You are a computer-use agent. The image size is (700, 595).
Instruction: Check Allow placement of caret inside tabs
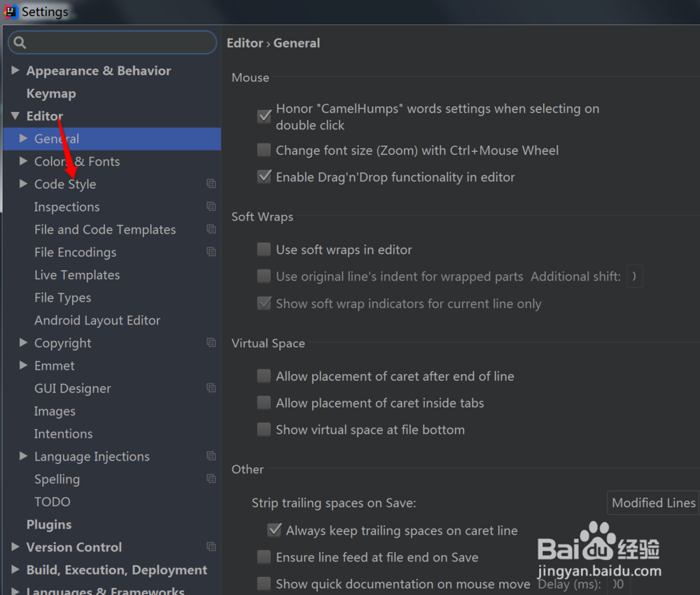coord(264,402)
